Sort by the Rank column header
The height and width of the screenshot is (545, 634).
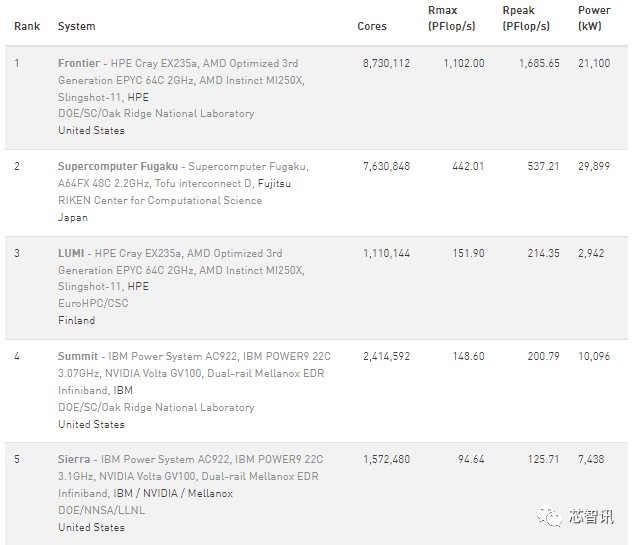tap(27, 26)
